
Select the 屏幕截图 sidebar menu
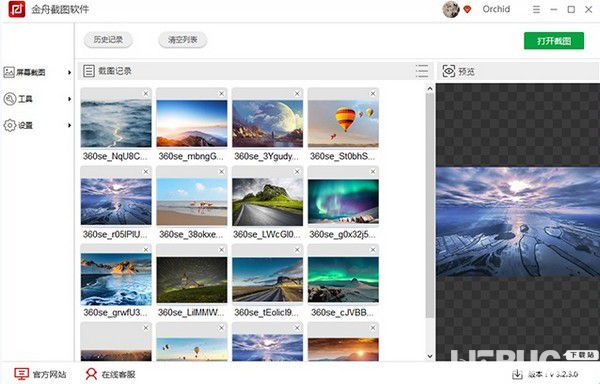tap(37, 72)
